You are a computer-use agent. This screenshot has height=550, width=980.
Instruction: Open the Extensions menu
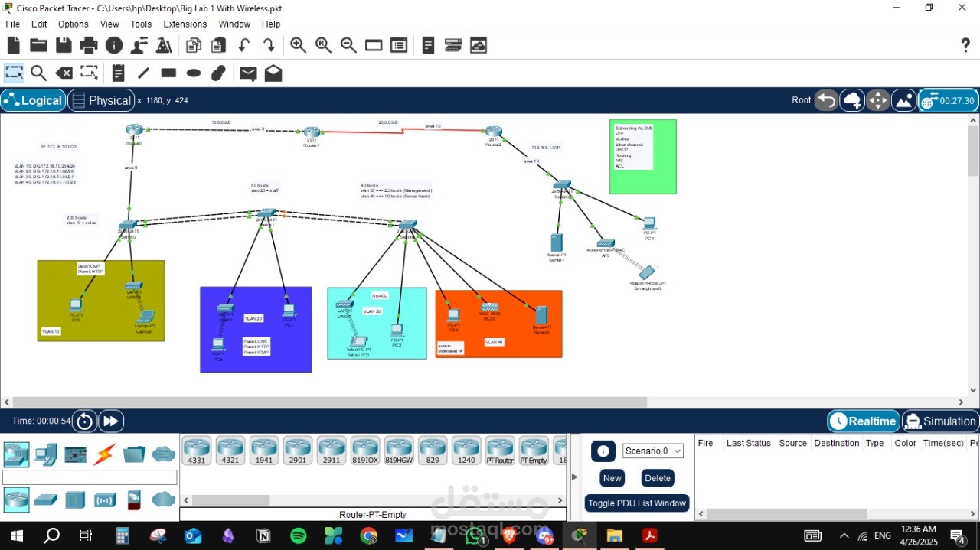click(185, 24)
